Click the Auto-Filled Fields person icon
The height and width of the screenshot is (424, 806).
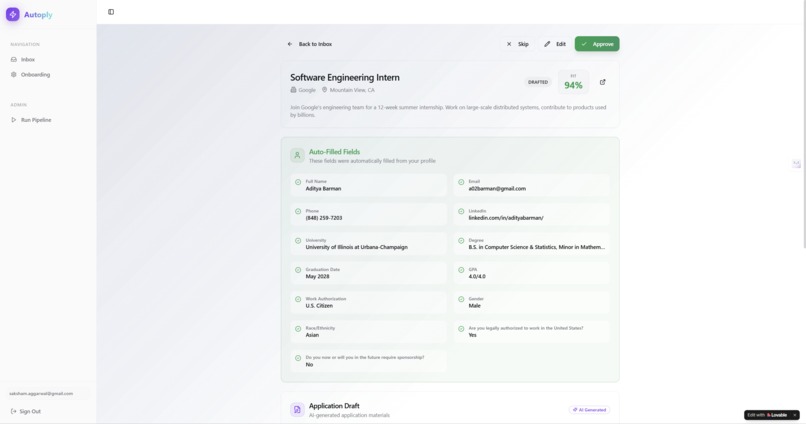[297, 155]
